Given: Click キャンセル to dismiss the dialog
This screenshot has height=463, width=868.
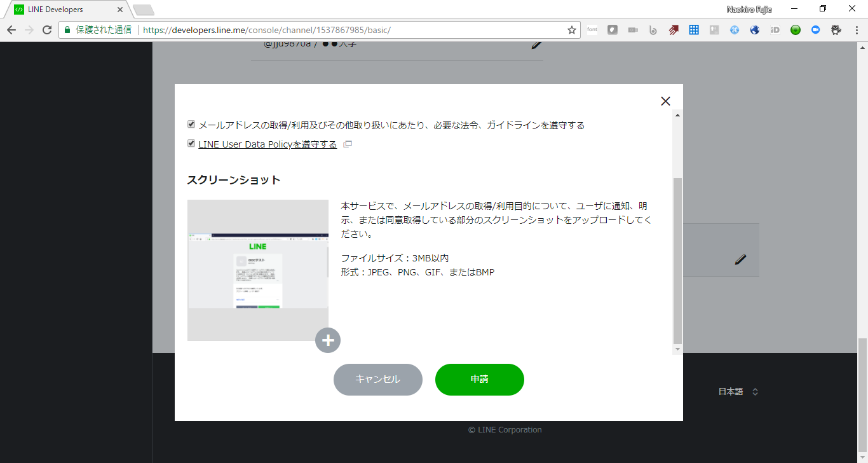Looking at the screenshot, I should 378,379.
